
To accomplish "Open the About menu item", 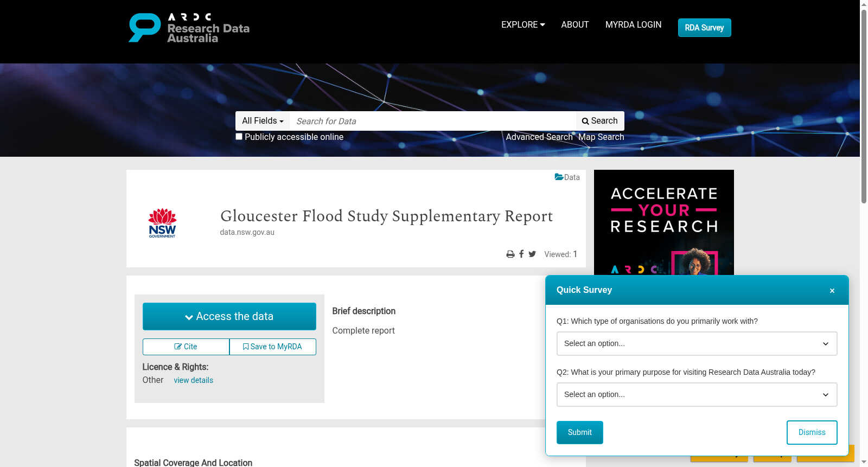I will [x=575, y=24].
